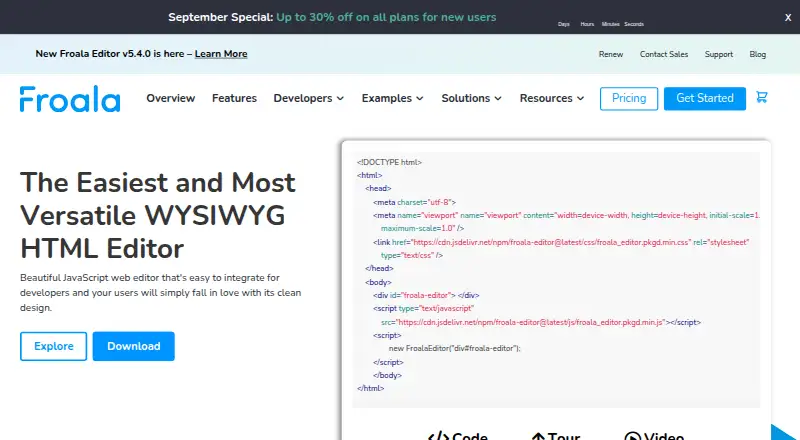Image resolution: width=800 pixels, height=440 pixels.
Task: Click the Explore button
Action: [54, 346]
